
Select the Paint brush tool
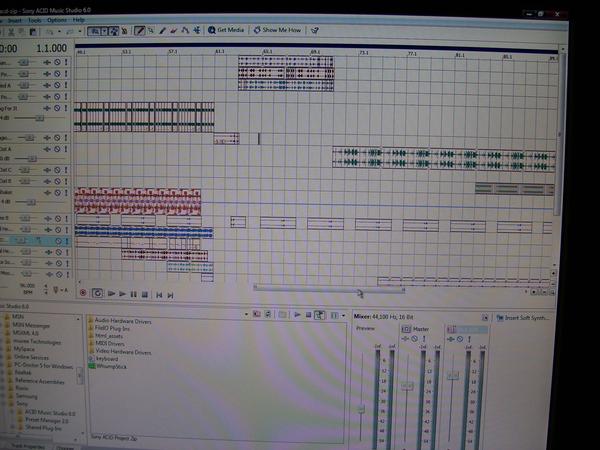tap(162, 31)
